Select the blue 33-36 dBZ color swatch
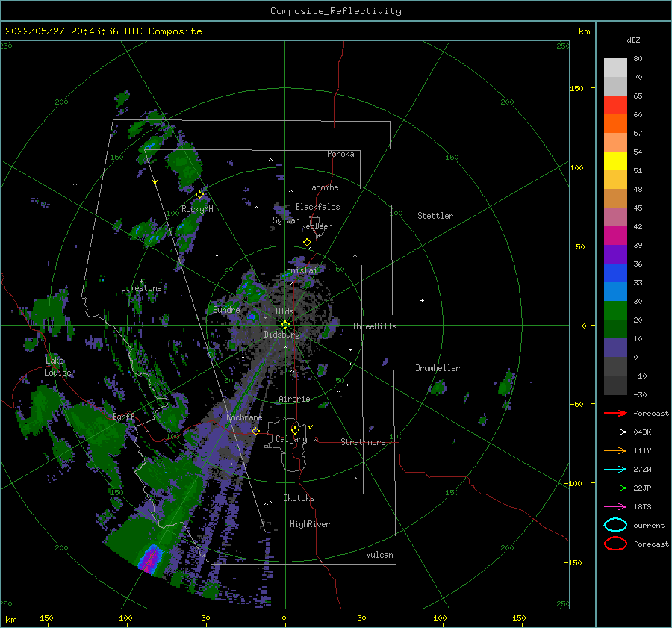The image size is (672, 628). point(615,273)
